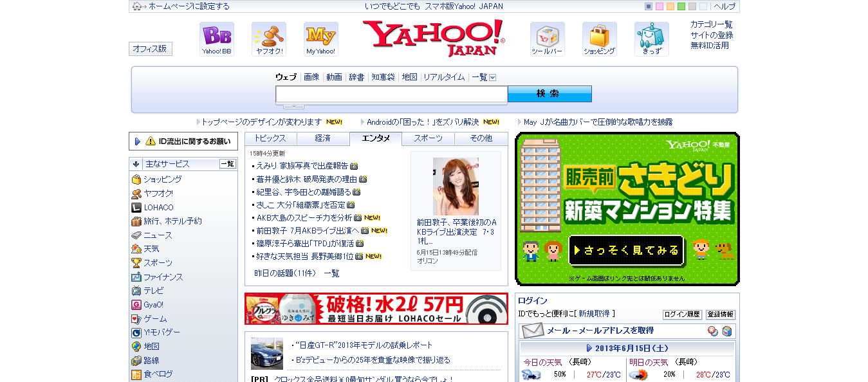Pick the pink theme color swatch
The height and width of the screenshot is (382, 868).
coord(660,6)
